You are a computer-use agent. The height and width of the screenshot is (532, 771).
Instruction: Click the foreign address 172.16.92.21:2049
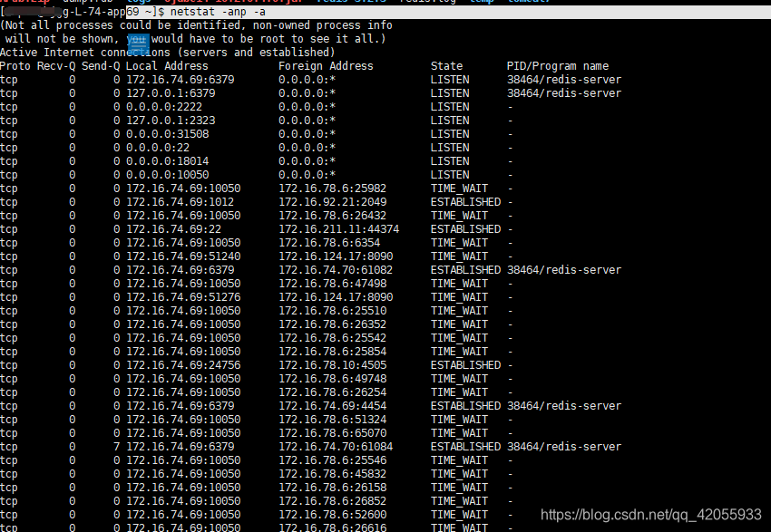click(332, 202)
